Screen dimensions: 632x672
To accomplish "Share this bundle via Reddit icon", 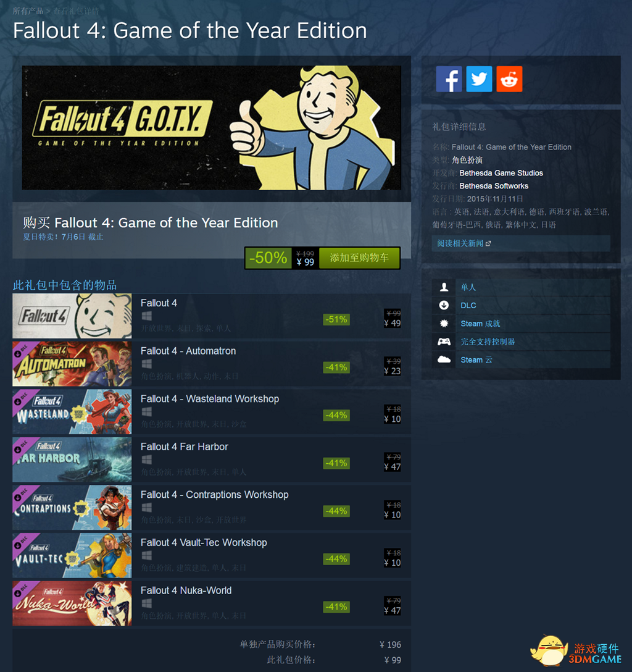I will pyautogui.click(x=509, y=79).
